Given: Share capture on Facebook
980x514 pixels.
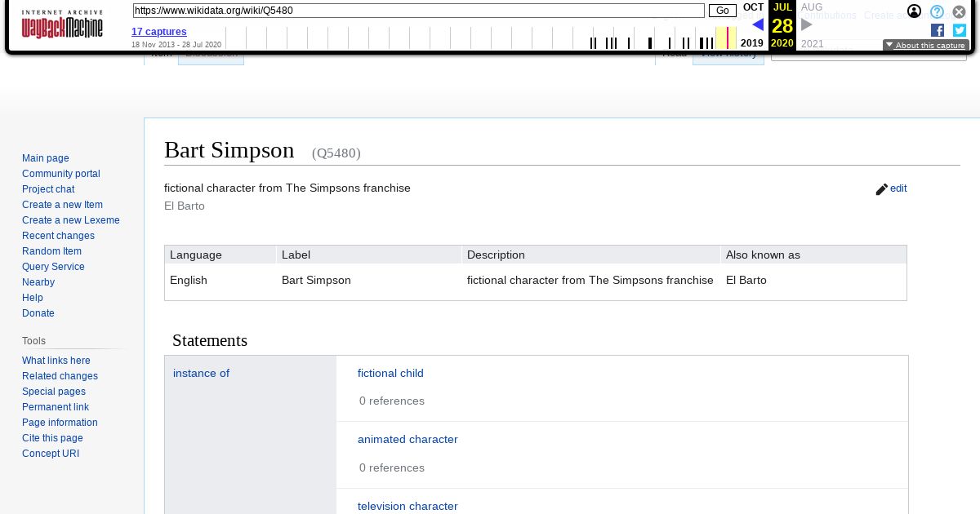Looking at the screenshot, I should pyautogui.click(x=938, y=30).
